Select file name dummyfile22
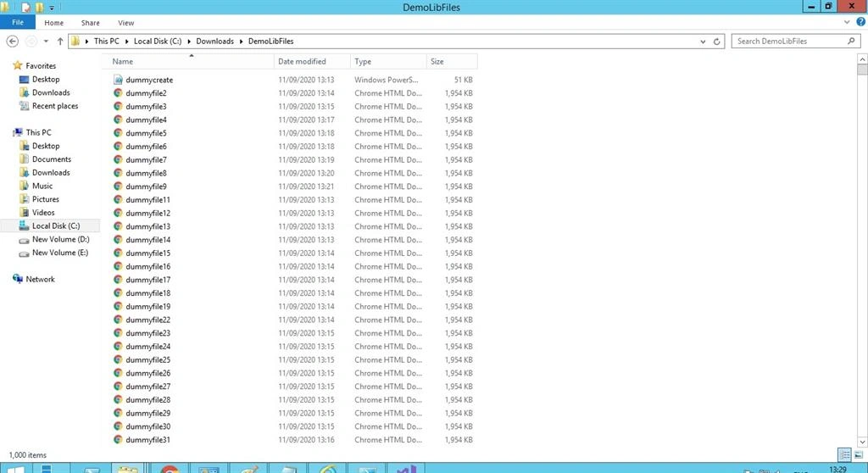Screen dimensions: 868x473 pyautogui.click(x=147, y=320)
